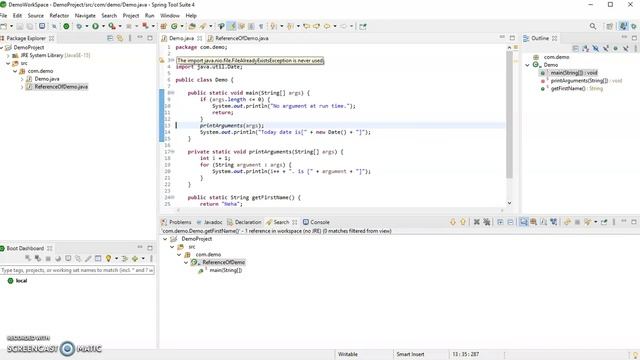Select getFirstName() in Outline
The width and height of the screenshot is (640, 360).
(x=568, y=89)
